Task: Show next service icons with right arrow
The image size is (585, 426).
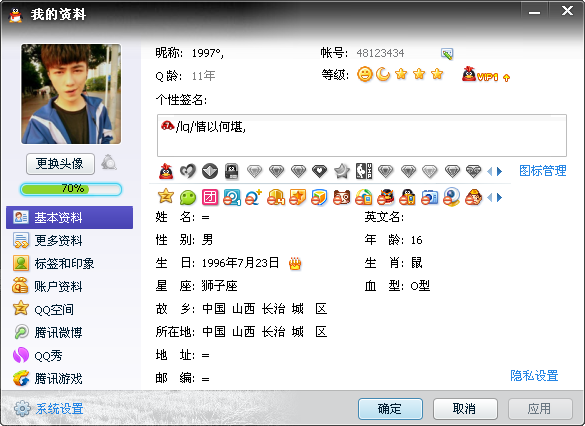Action: point(500,197)
